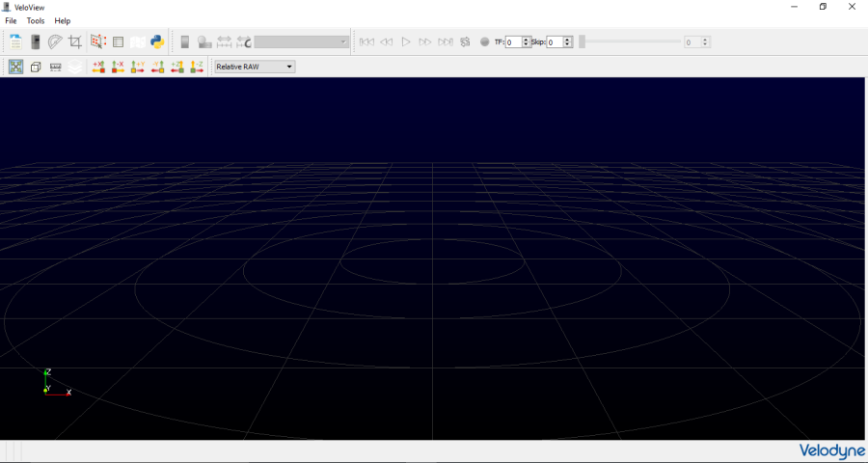Set view direction to -Z
The width and height of the screenshot is (868, 463).
(x=197, y=67)
